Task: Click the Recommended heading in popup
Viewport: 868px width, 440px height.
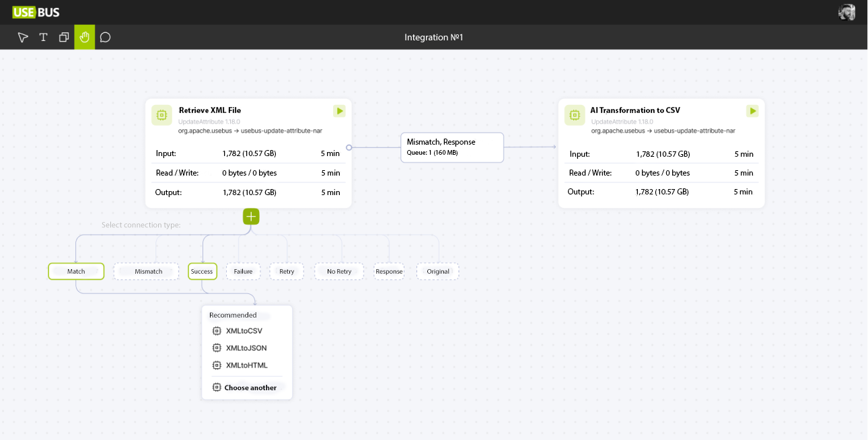Action: point(233,315)
